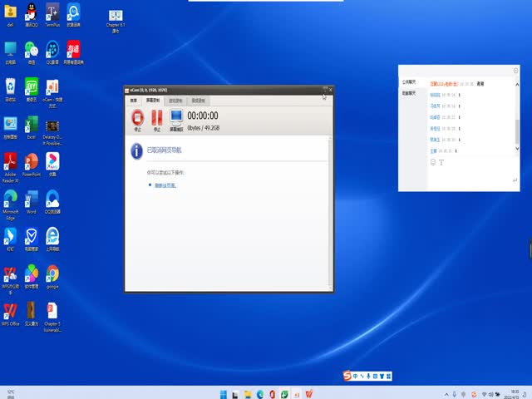
Task: Click the Windows Start button on the taskbar
Action: tap(222, 393)
